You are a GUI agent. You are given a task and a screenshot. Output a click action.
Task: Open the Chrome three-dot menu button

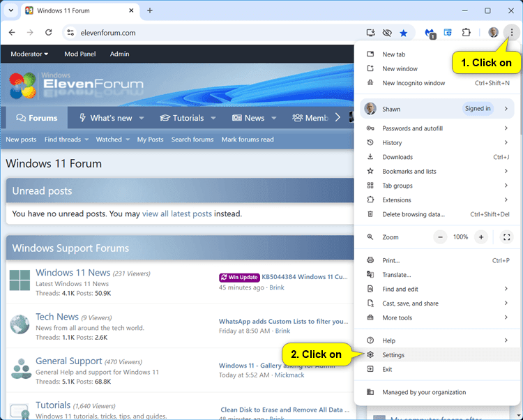511,32
